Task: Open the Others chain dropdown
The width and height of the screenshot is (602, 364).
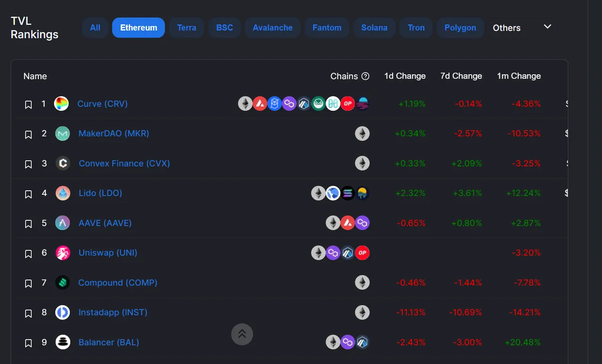Action: [x=523, y=28]
